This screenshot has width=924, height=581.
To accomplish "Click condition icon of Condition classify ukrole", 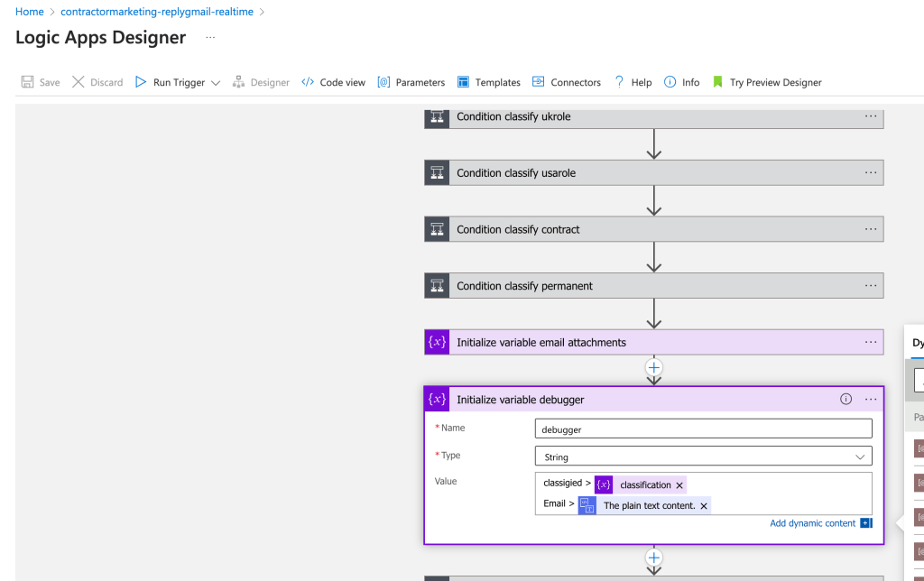I will [437, 116].
